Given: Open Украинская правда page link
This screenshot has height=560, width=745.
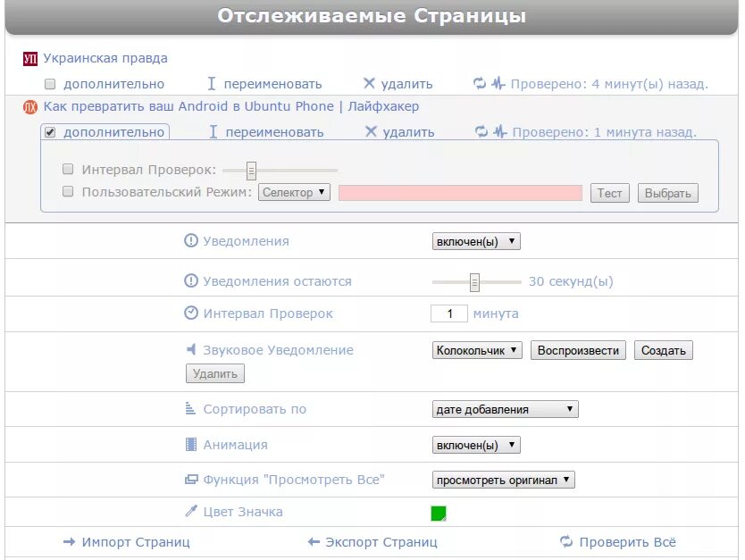Looking at the screenshot, I should coord(105,58).
